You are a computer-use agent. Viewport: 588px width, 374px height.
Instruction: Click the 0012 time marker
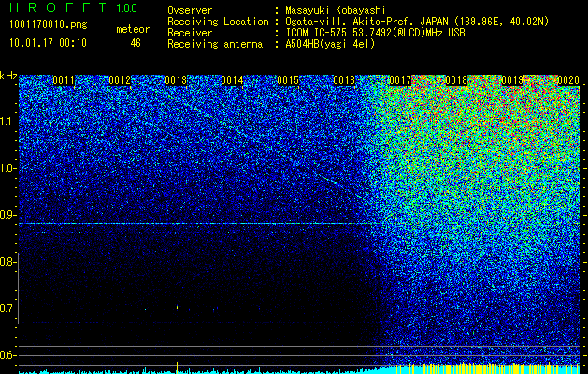(120, 80)
